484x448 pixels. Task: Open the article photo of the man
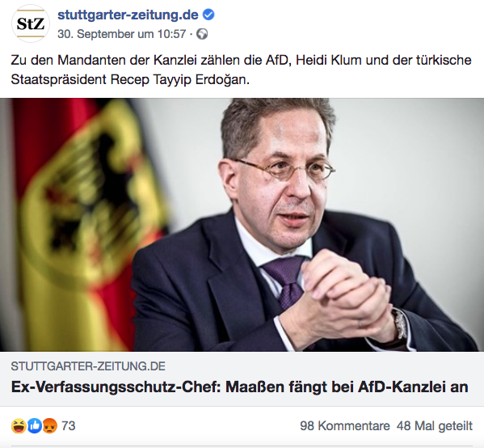click(242, 225)
